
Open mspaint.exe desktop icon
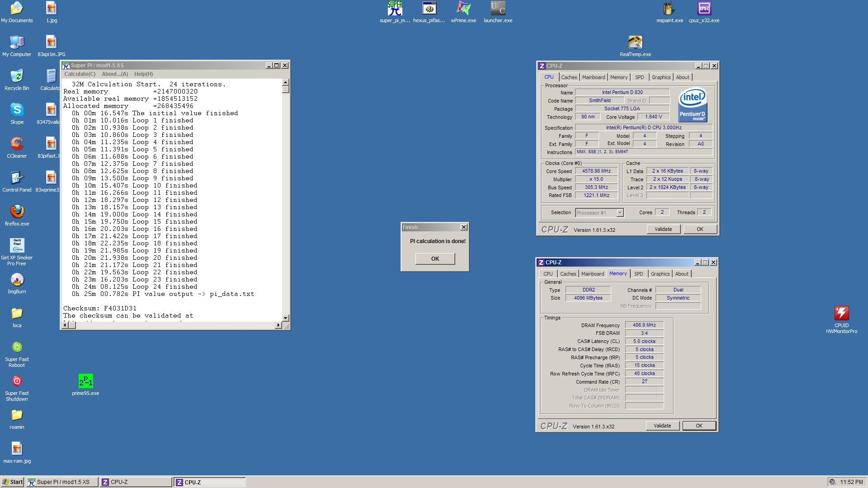point(670,11)
